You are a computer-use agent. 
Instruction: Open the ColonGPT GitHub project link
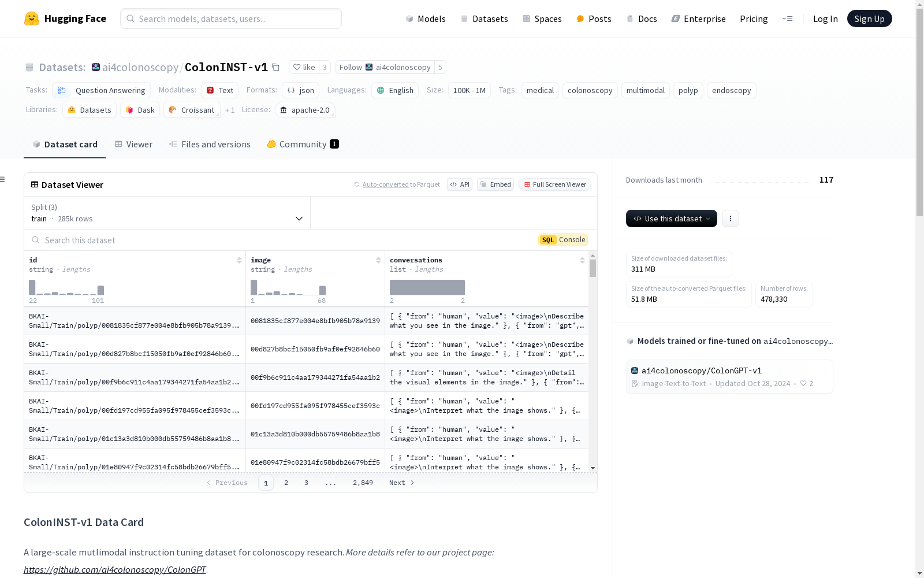pos(115,569)
